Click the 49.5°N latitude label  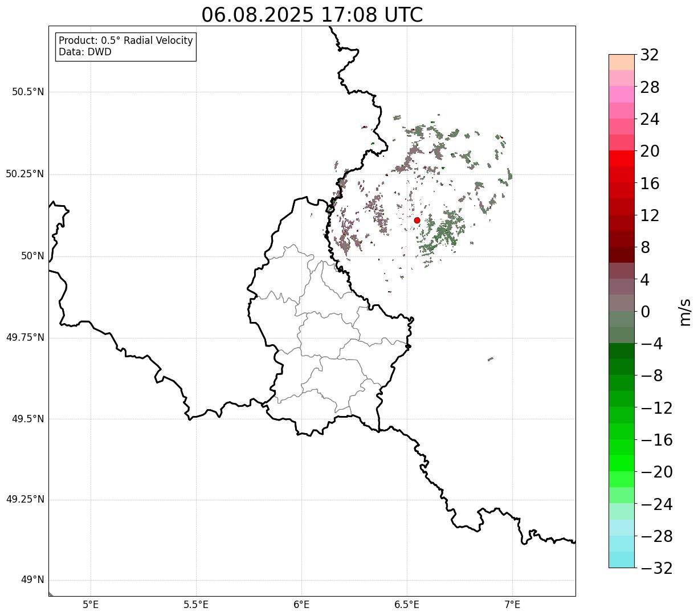28,419
